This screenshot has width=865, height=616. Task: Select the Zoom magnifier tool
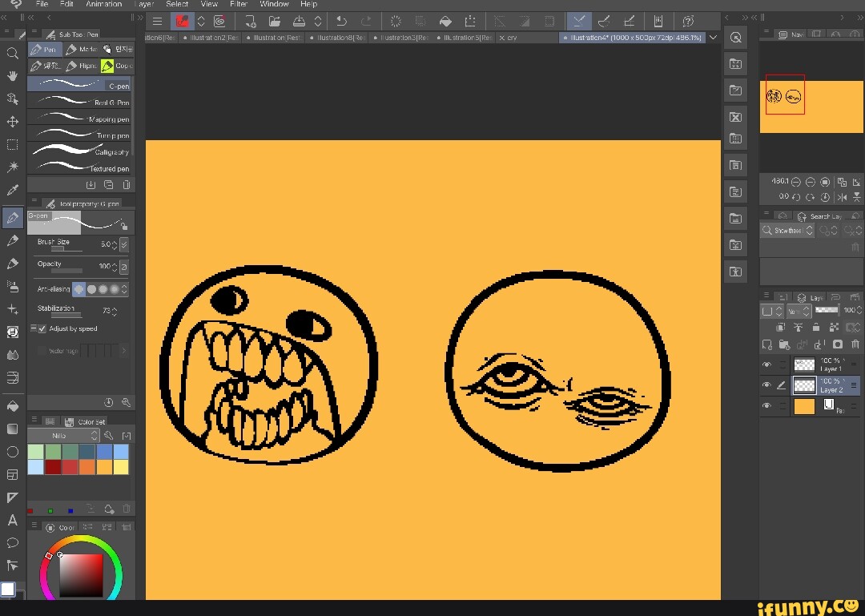click(12, 54)
